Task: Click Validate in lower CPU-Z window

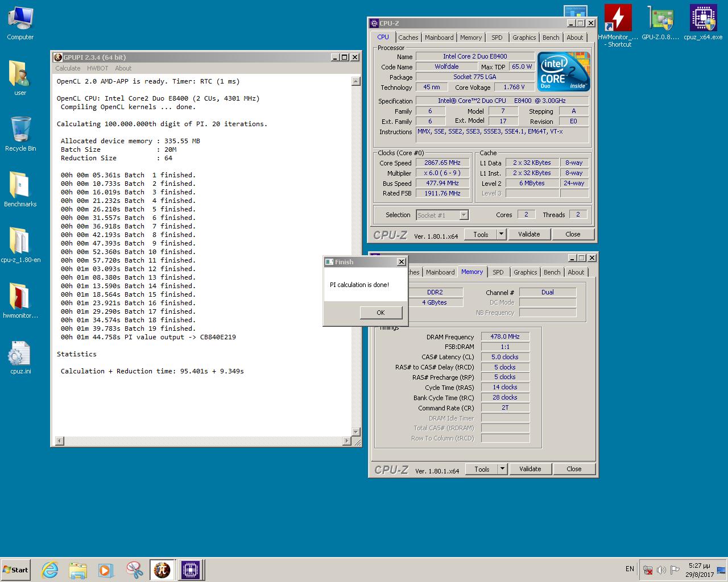Action: (x=530, y=469)
